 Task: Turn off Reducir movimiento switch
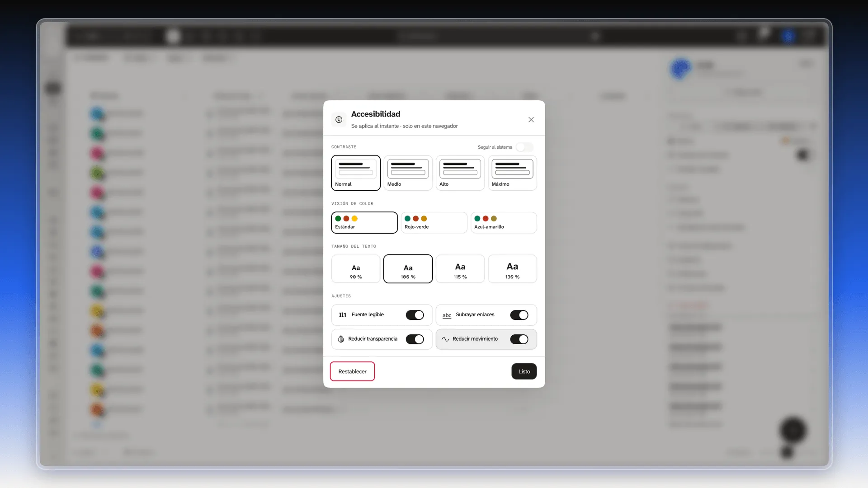click(x=519, y=339)
